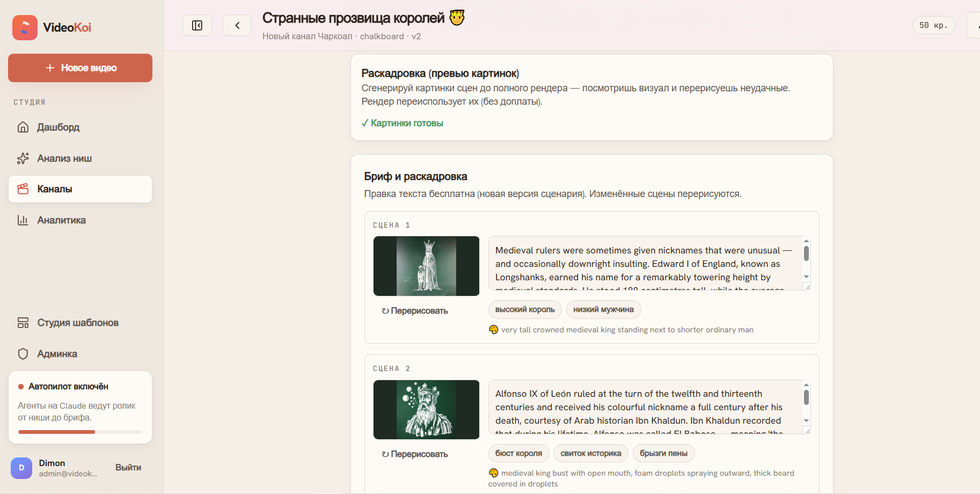Go back with the chevron button
Screen dimensions: 980x494
click(237, 25)
